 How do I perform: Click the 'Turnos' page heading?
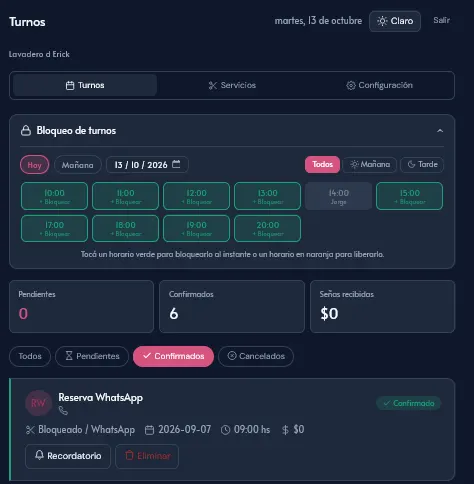tap(27, 22)
